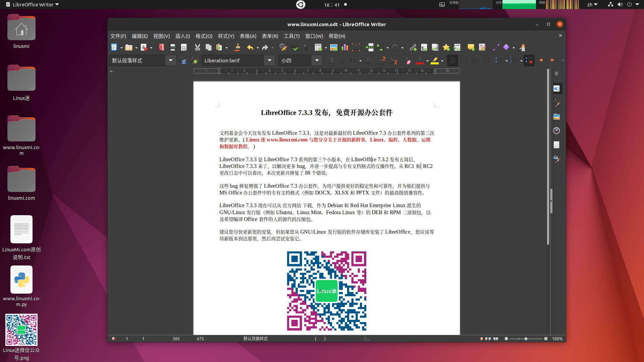Toggle superscript formatting
The height and width of the screenshot is (362, 644).
[382, 61]
